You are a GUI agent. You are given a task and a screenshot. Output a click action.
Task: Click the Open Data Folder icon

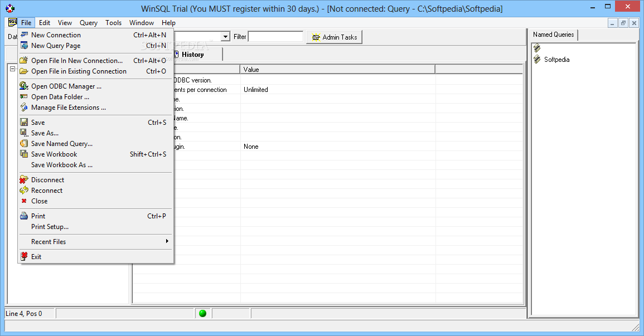(x=24, y=97)
